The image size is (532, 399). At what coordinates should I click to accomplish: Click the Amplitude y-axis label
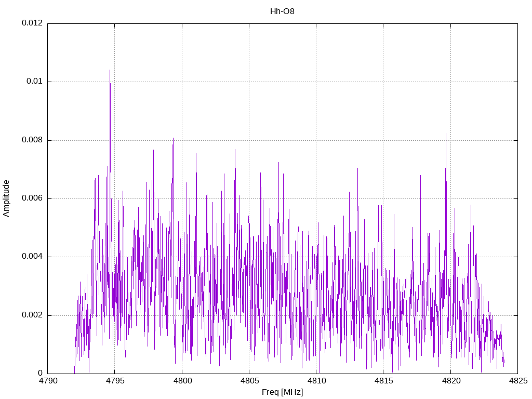pyautogui.click(x=6, y=198)
